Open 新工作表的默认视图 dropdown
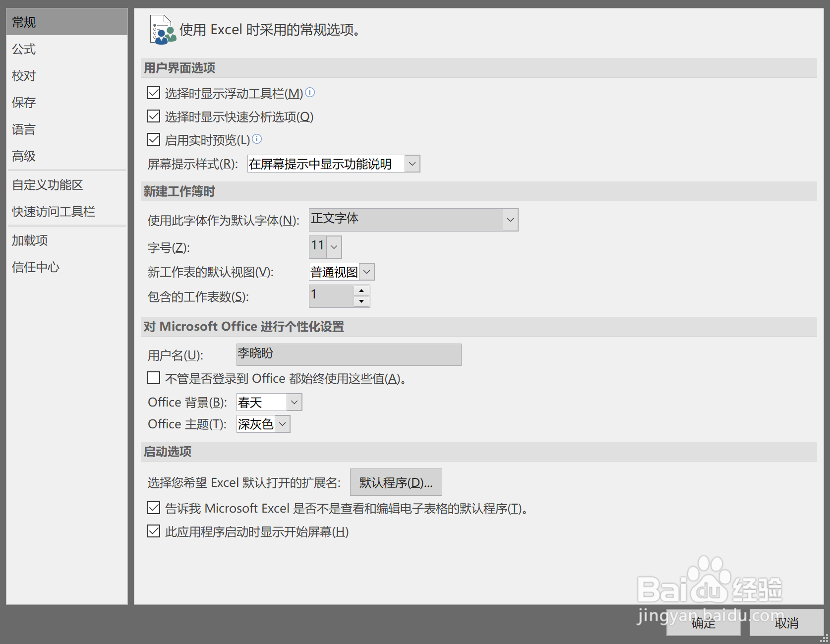 [x=366, y=272]
